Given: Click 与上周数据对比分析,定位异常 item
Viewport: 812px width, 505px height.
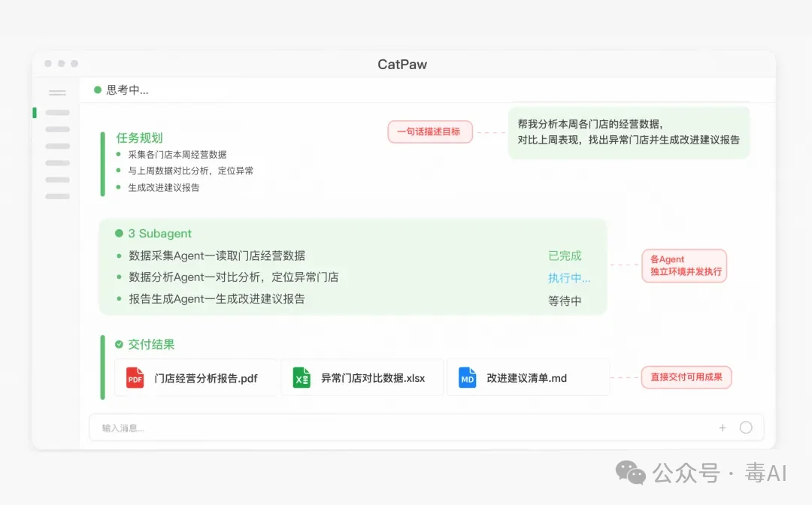Looking at the screenshot, I should coord(190,171).
